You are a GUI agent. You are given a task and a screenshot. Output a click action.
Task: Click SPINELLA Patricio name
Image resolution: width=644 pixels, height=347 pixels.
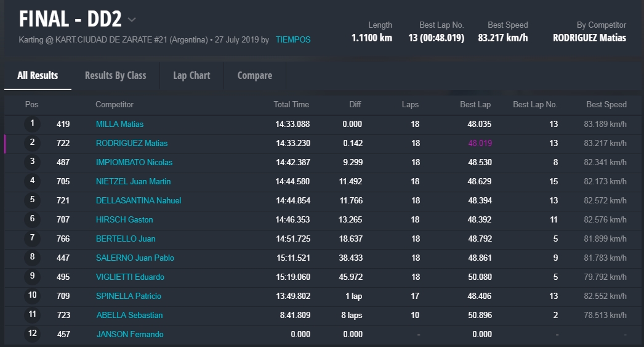tap(129, 296)
